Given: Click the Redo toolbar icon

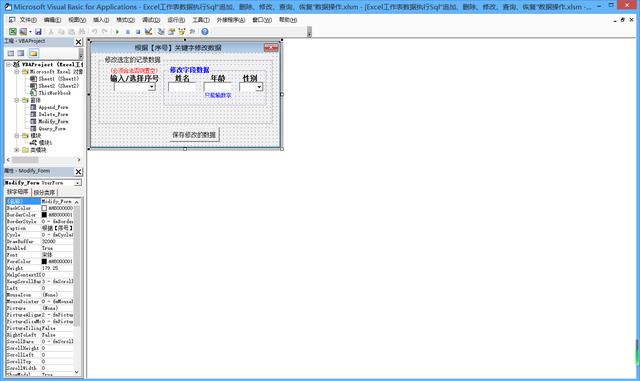Looking at the screenshot, I should tap(104, 31).
